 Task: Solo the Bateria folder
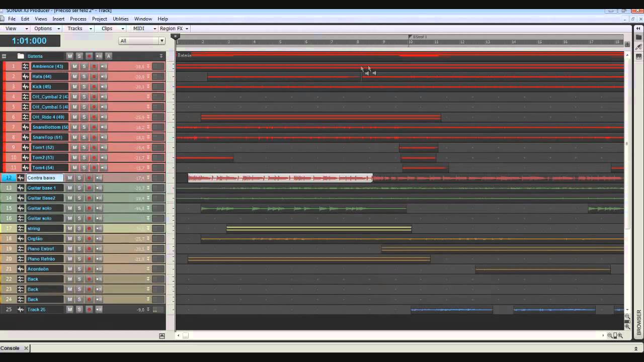(79, 56)
